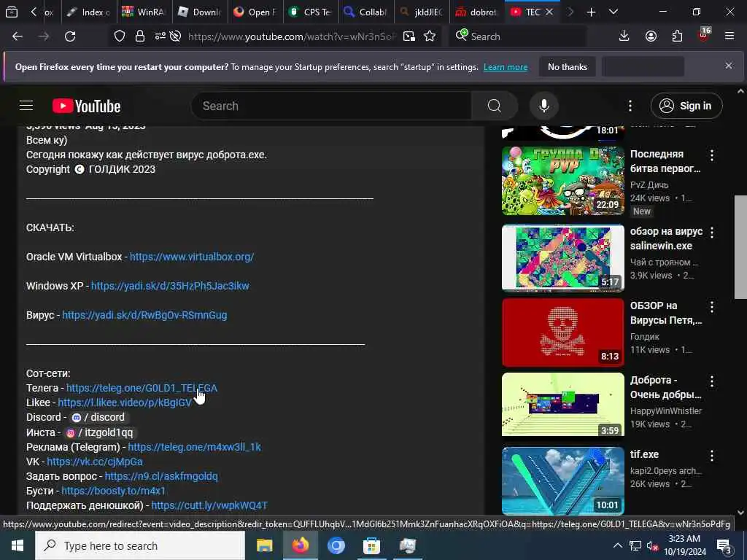Open the boosty.to/m4x1 link

coord(113,491)
